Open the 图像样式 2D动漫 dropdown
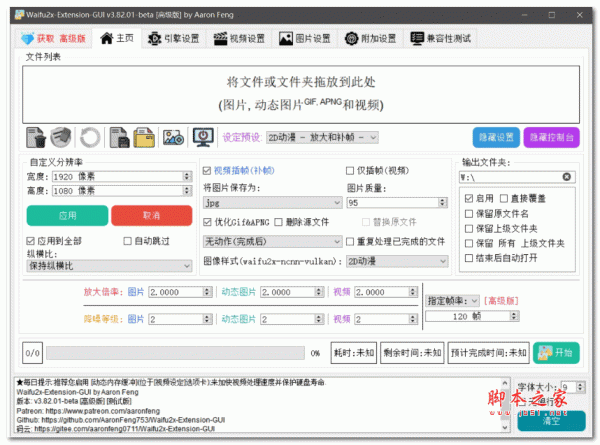This screenshot has width=600, height=445. [397, 261]
